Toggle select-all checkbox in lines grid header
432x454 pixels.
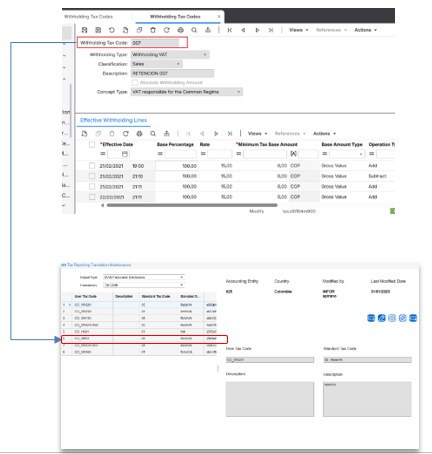[x=92, y=144]
